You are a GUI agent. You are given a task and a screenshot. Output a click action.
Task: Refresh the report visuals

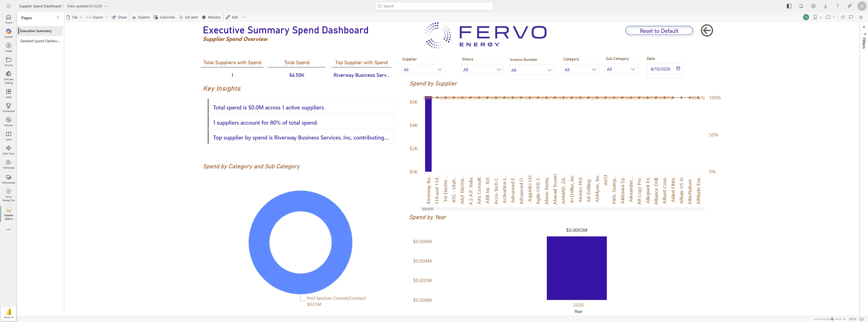(842, 17)
